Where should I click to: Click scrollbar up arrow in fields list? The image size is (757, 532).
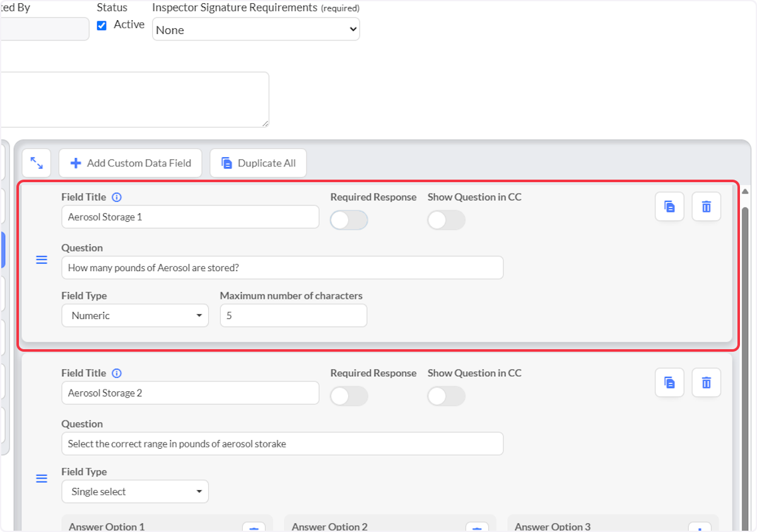745,191
